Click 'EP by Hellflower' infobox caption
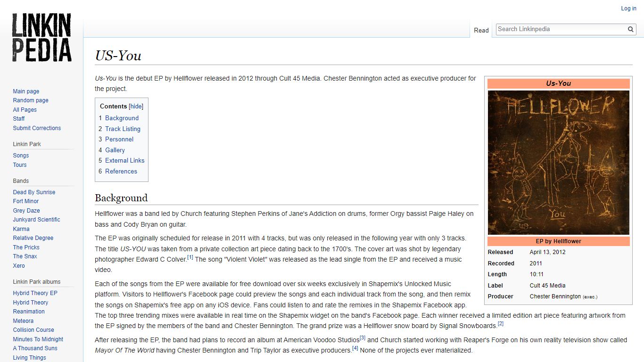The width and height of the screenshot is (644, 362). [559, 241]
